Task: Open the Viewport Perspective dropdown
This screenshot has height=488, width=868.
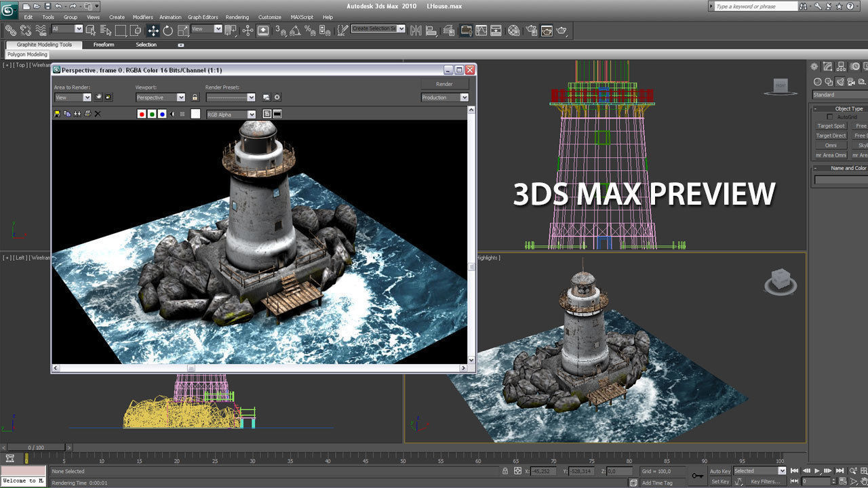Action: point(160,98)
